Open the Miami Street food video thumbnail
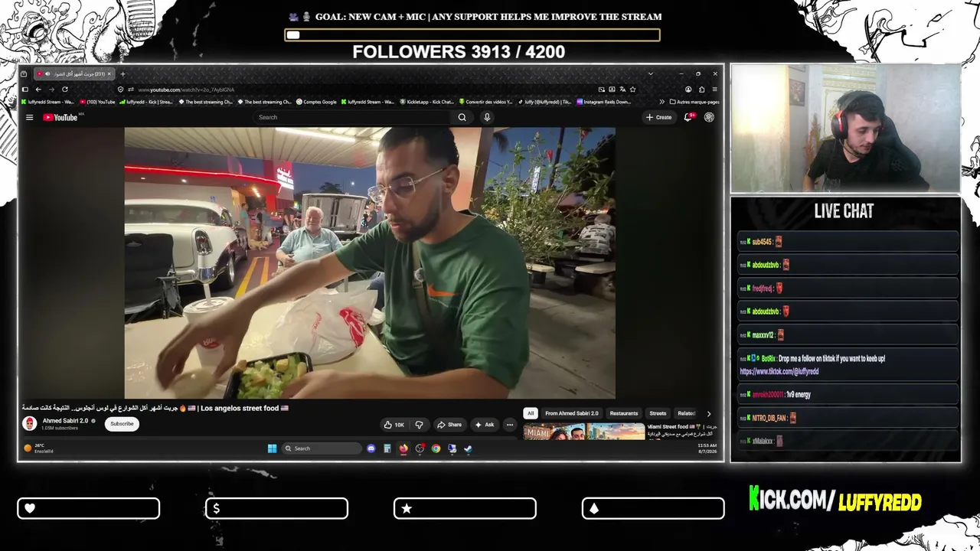Screen dimensions: 980x551 [584, 432]
